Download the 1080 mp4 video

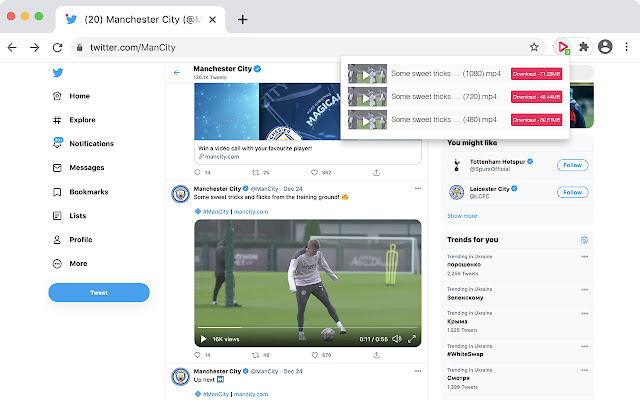[x=536, y=74]
